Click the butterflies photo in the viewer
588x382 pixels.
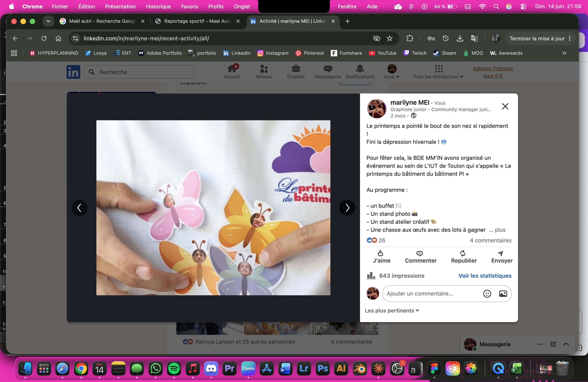213,208
